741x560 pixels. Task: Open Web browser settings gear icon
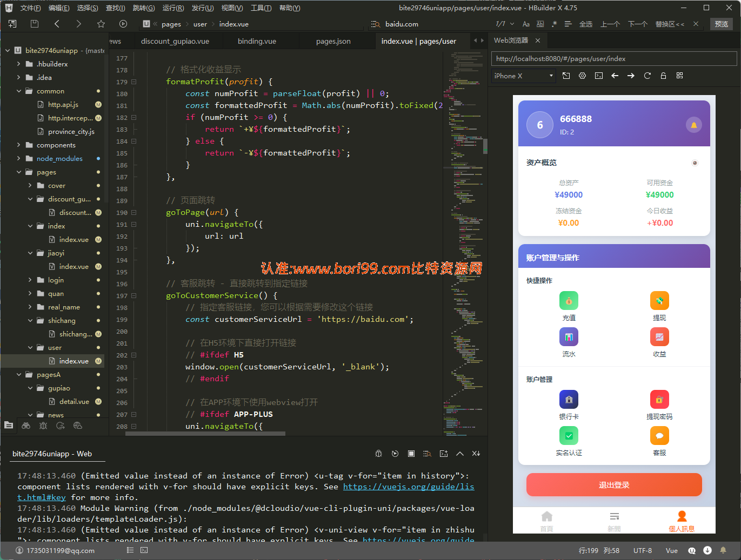(x=582, y=76)
